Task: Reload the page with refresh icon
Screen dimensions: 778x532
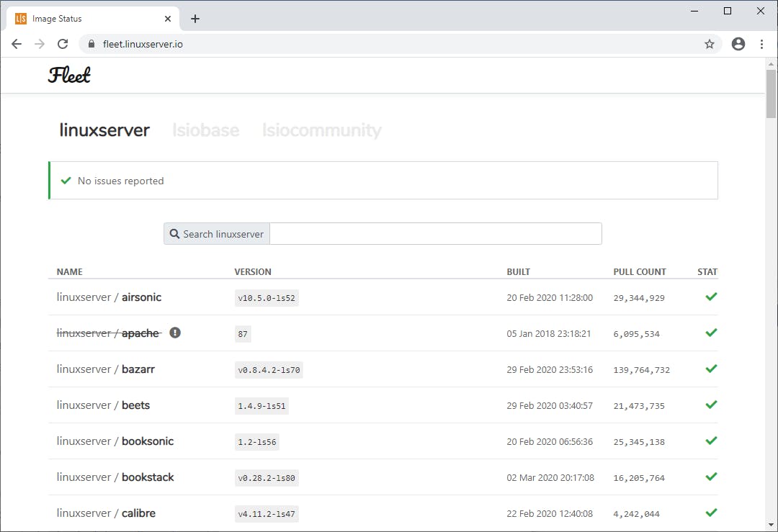Action: [63, 44]
